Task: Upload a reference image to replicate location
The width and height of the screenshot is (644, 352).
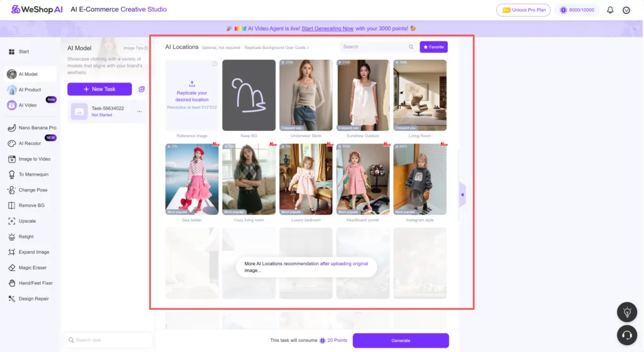Action: pos(192,95)
